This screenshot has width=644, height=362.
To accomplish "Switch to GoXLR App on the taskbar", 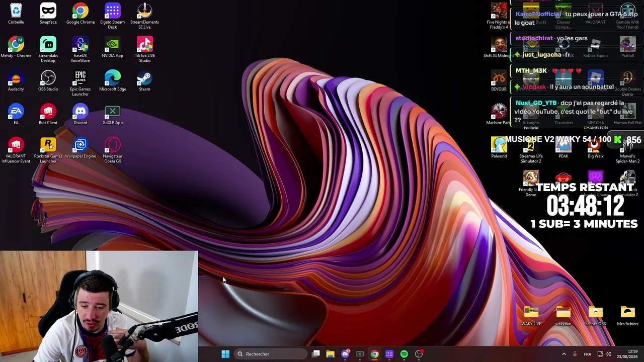I will click(x=360, y=354).
